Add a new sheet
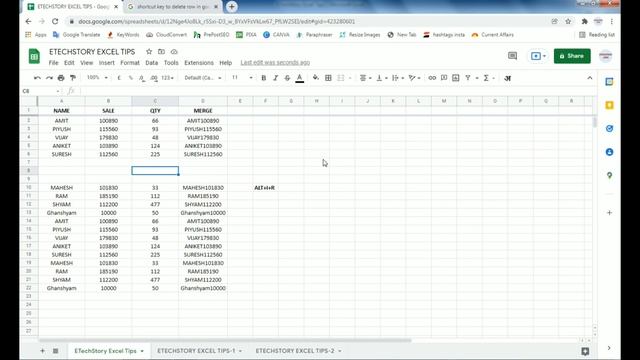This screenshot has width=640, height=360. [42, 351]
